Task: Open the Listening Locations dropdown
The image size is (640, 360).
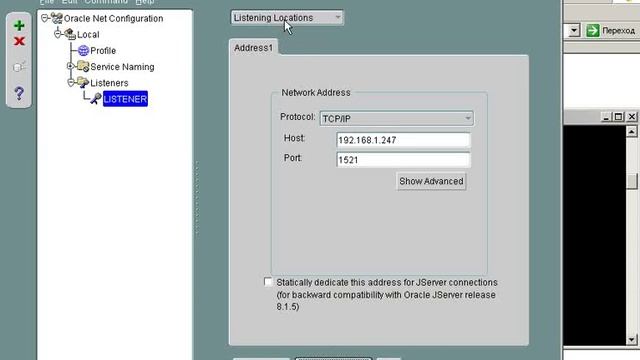Action: [x=287, y=18]
